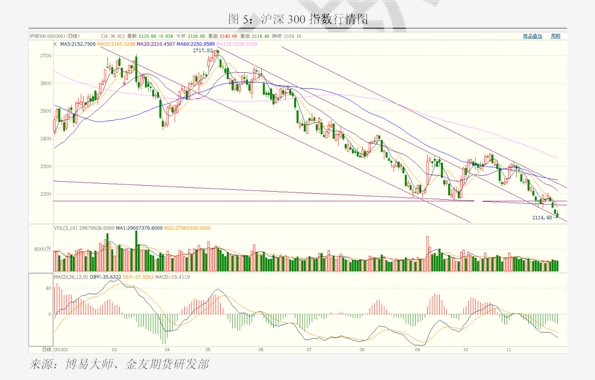
Task: Select the 40 MACD axis label
Action: [x=48, y=288]
